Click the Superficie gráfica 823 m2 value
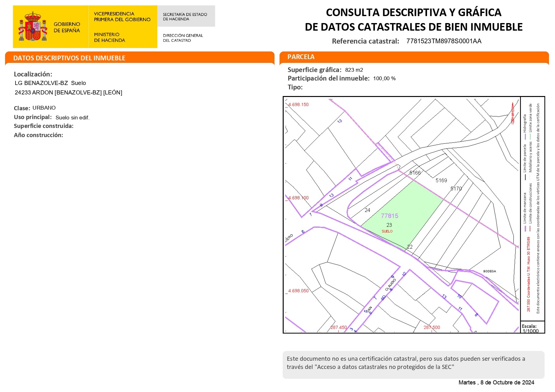Viewport: 555px width, 392px height. 354,70
